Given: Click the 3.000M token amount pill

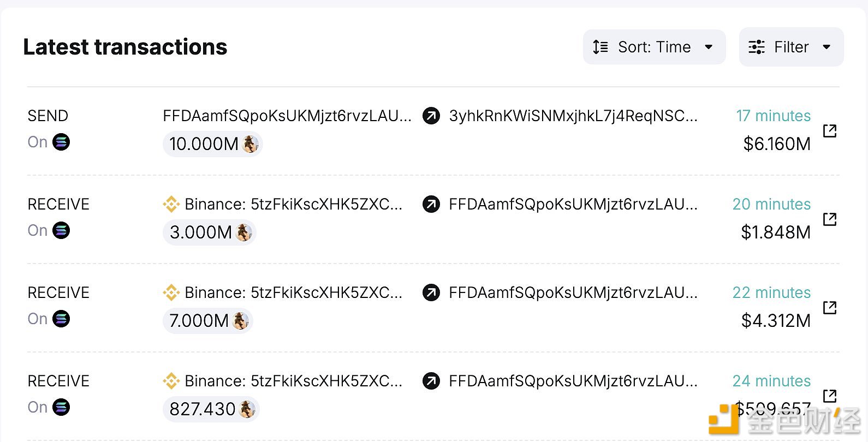Looking at the screenshot, I should [210, 232].
